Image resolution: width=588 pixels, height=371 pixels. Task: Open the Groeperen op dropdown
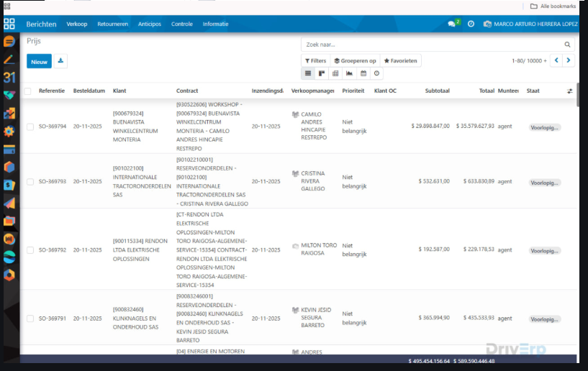pyautogui.click(x=355, y=61)
